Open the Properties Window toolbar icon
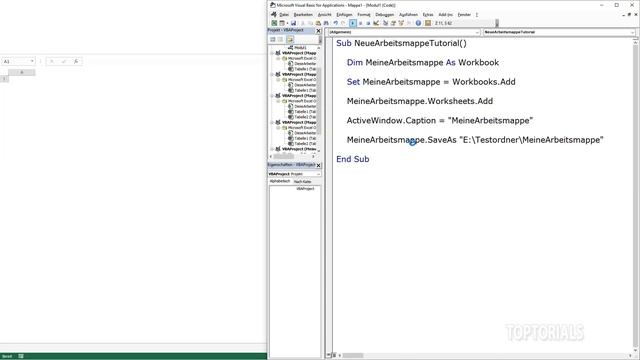 [x=393, y=23]
